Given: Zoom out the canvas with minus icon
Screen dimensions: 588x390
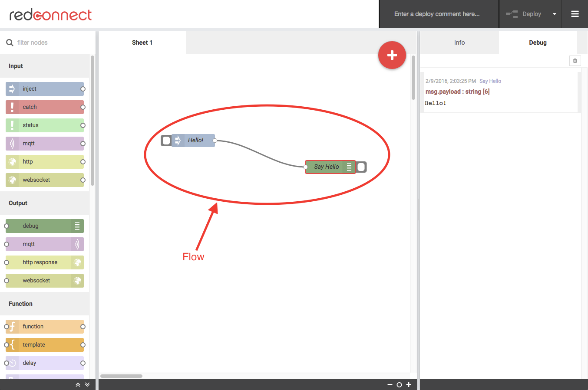Looking at the screenshot, I should (390, 385).
